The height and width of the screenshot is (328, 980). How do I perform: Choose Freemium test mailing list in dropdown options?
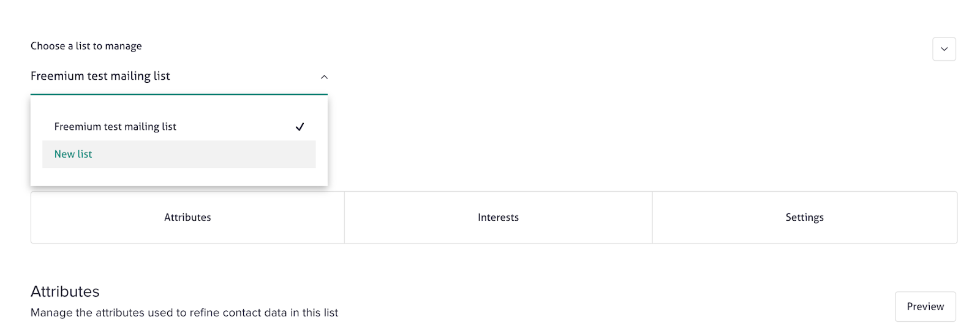pos(115,127)
